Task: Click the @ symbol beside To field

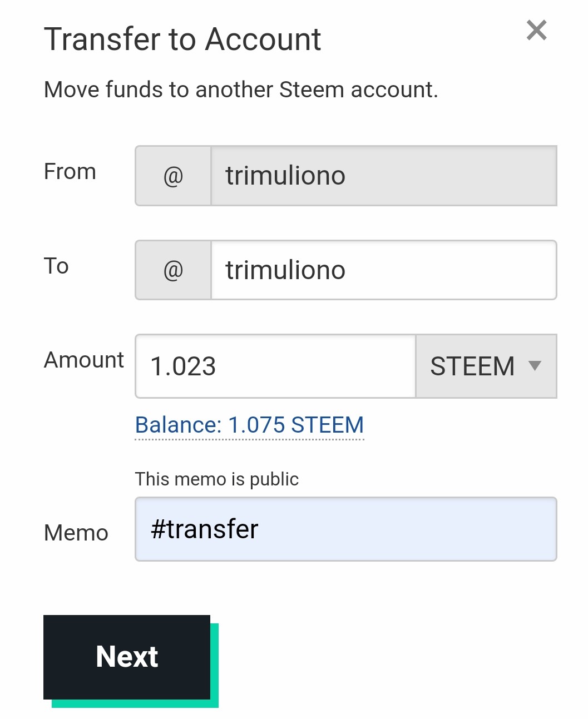Action: point(173,270)
